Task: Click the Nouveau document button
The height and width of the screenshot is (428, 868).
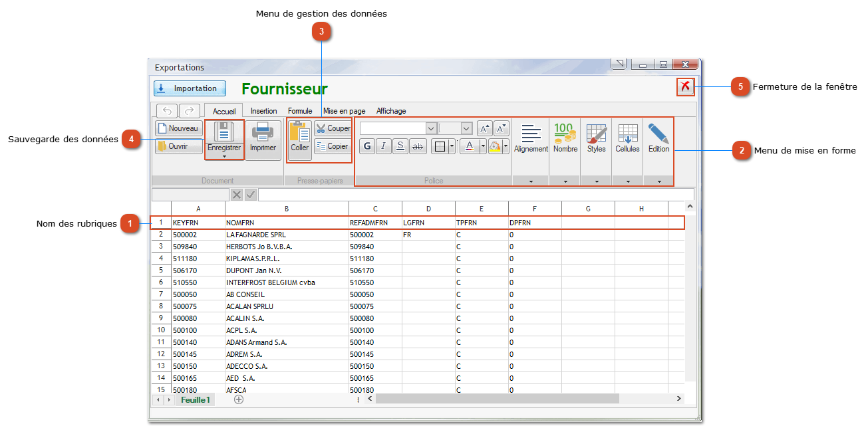Action: (178, 128)
